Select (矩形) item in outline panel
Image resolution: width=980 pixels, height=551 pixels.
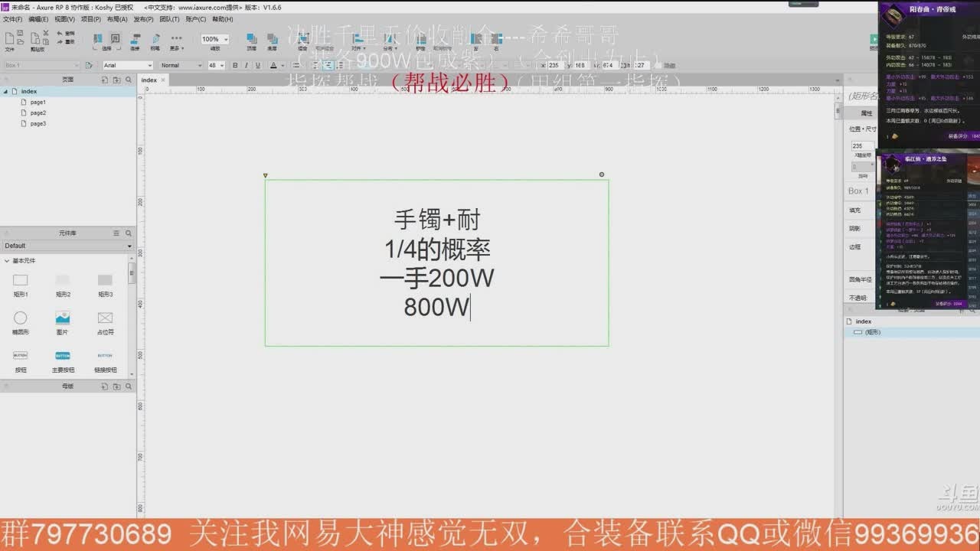point(873,332)
